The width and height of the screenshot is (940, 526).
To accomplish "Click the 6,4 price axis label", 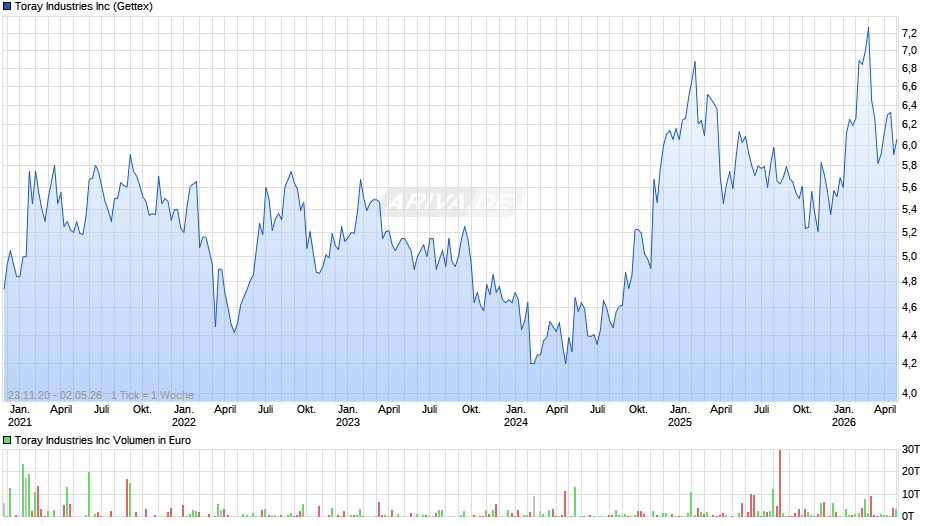I will point(909,106).
